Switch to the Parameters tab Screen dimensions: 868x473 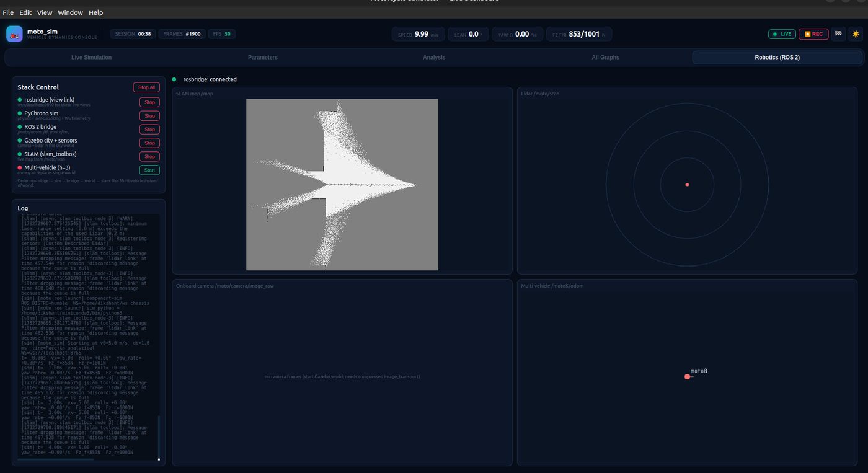[x=263, y=57]
